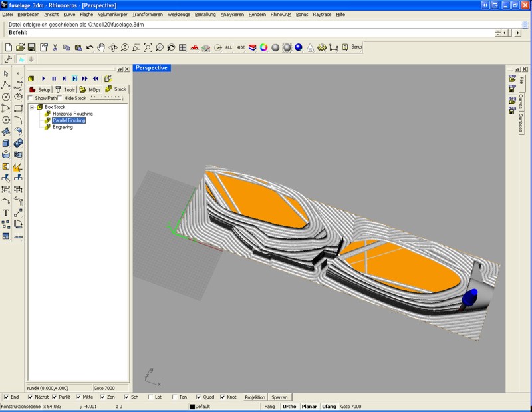Play the RhinoCAM simulation
This screenshot has height=412, width=532.
43,79
